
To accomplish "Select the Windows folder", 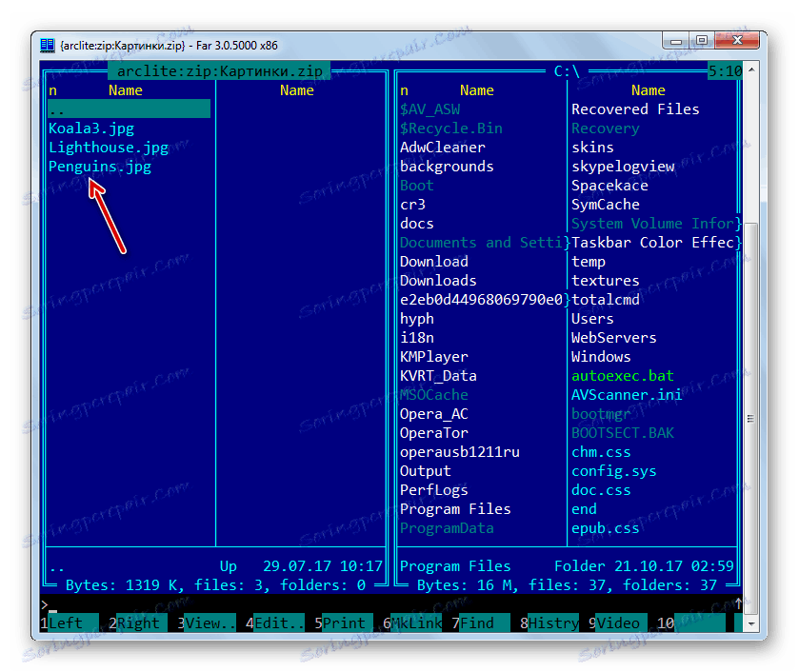I will tap(601, 357).
